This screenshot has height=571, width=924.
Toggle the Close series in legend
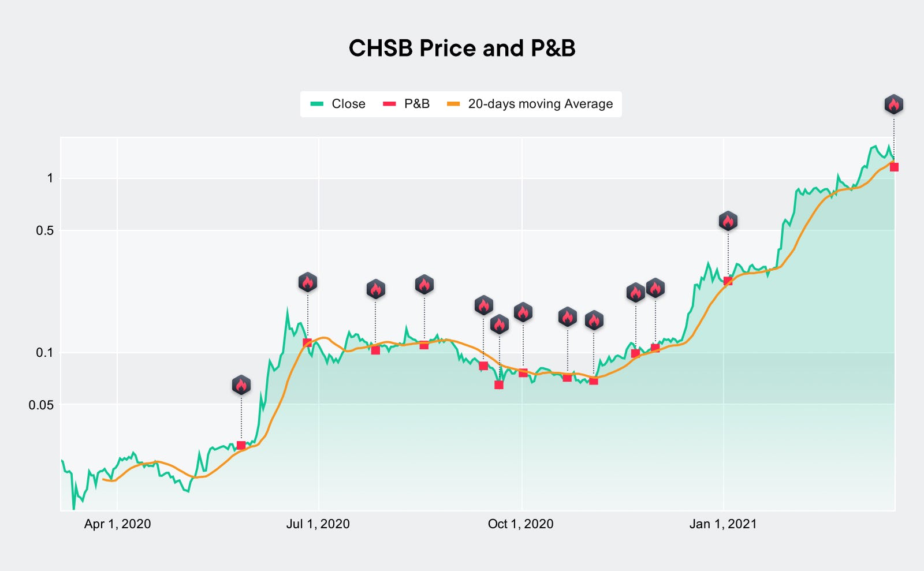(338, 104)
